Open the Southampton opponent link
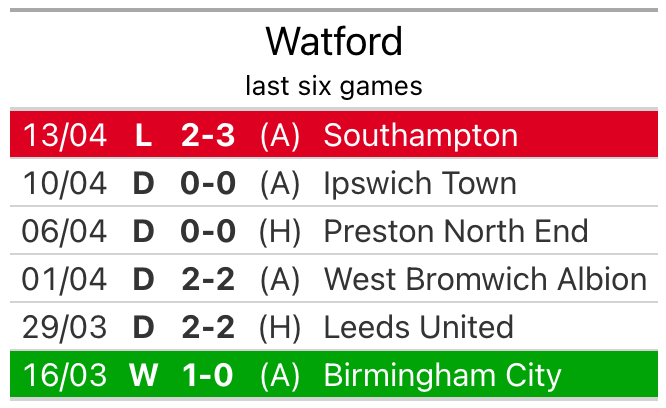 click(420, 136)
